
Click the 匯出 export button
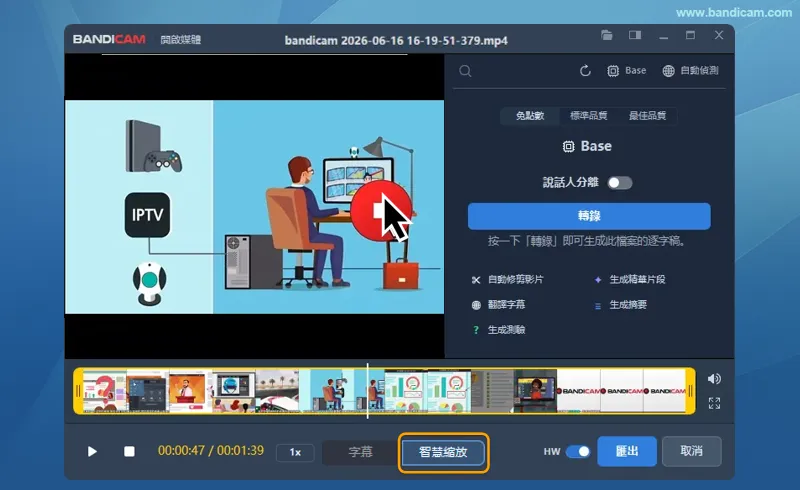627,451
